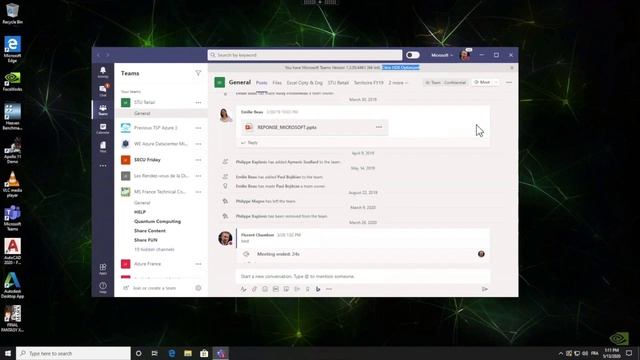
Task: Send the message with the send arrow
Action: click(484, 289)
